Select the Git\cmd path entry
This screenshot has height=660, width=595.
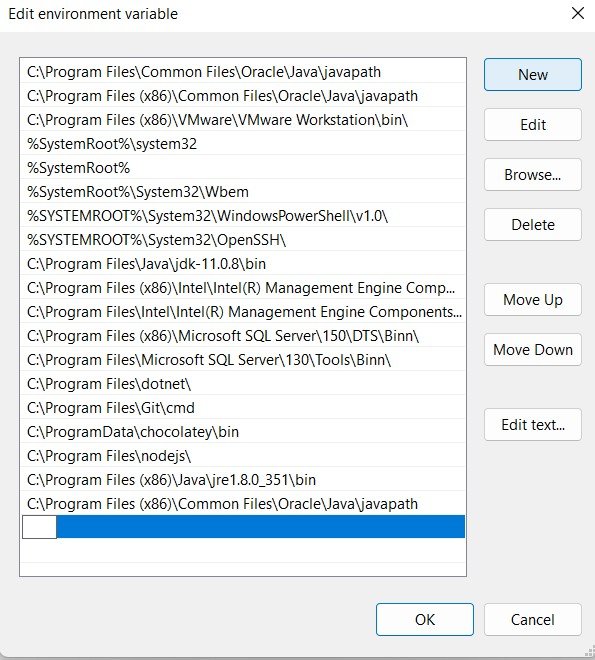click(243, 408)
